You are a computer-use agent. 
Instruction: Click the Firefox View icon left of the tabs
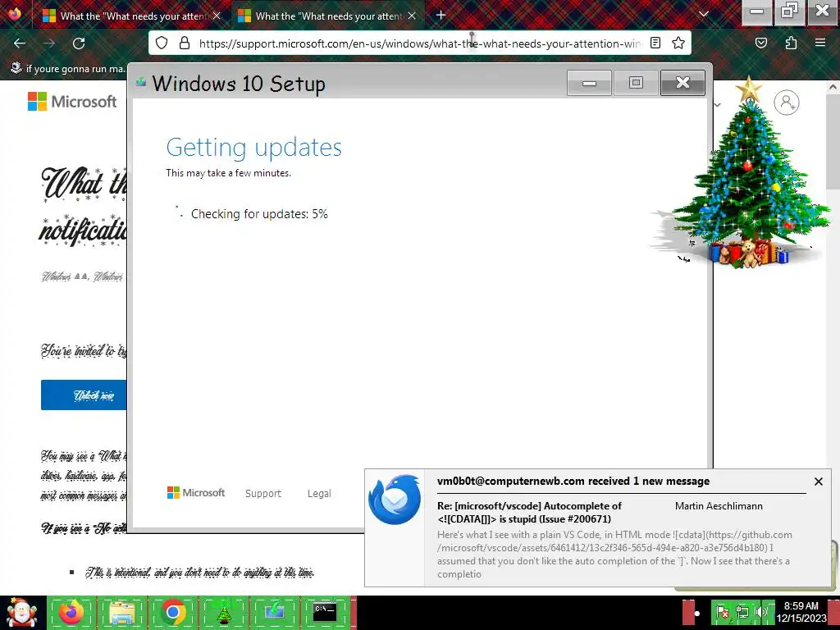click(x=15, y=13)
